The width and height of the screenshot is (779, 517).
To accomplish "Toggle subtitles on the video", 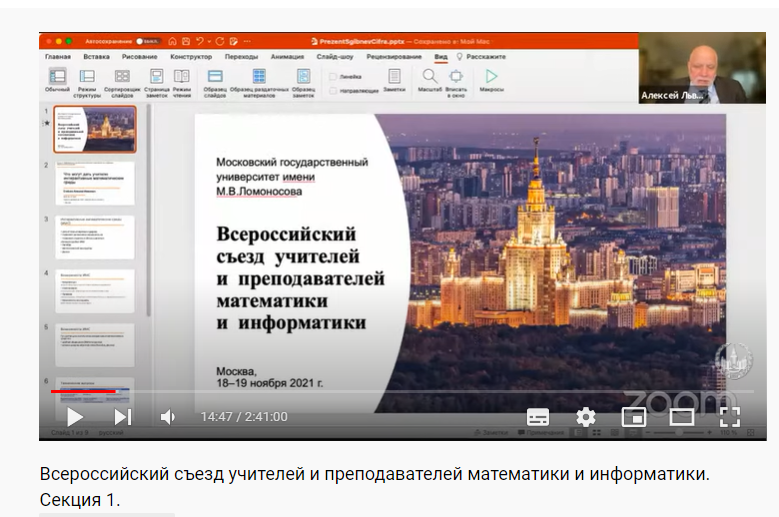I will (x=538, y=417).
